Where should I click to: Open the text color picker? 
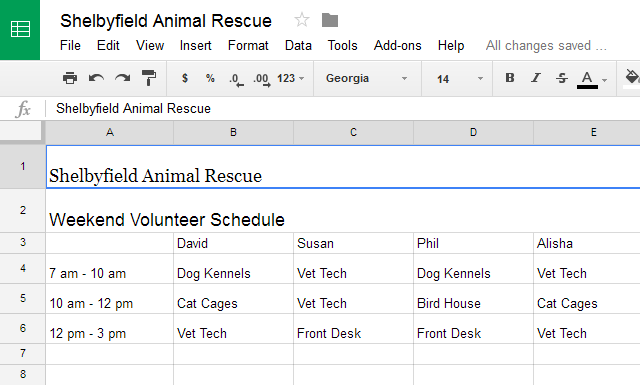[x=587, y=79]
